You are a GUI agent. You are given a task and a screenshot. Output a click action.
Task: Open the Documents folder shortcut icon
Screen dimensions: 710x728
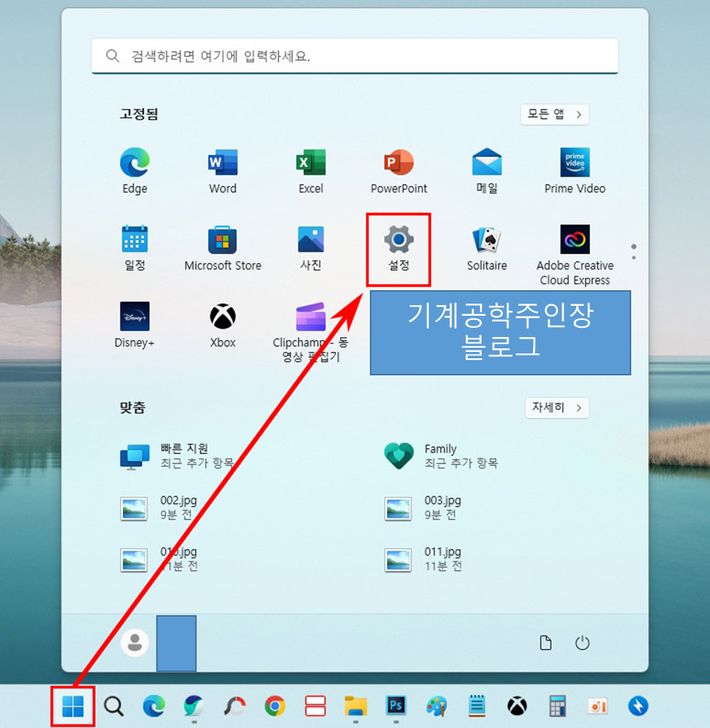pos(545,643)
